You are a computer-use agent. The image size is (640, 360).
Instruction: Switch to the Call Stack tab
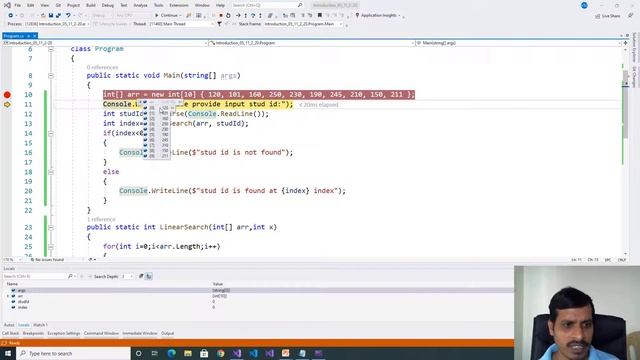(10, 333)
